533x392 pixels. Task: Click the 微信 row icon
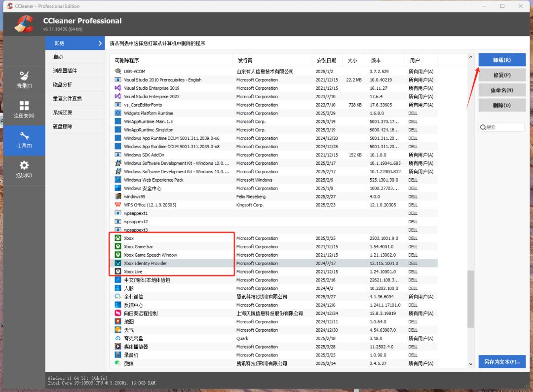point(118,363)
